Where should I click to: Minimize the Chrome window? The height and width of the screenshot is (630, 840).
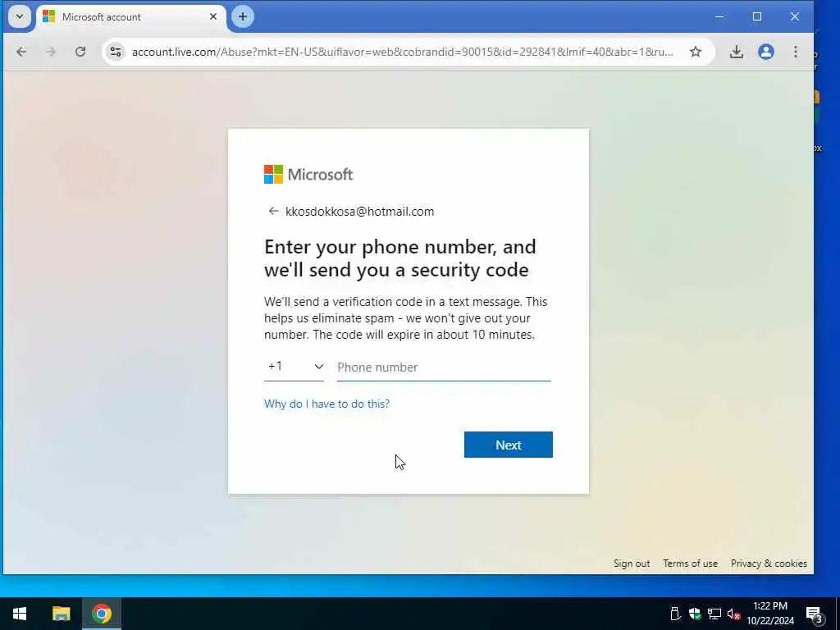(x=719, y=16)
